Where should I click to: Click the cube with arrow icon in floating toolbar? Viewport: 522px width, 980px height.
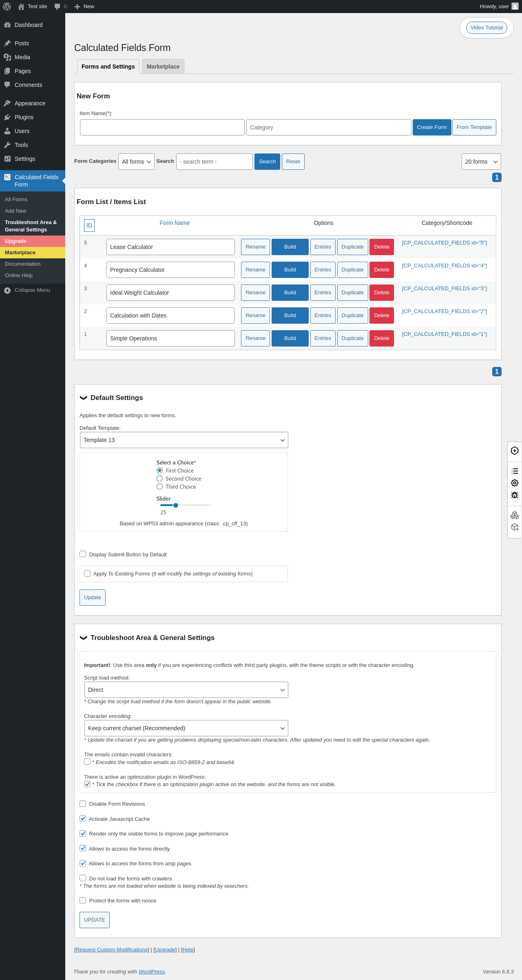(515, 527)
